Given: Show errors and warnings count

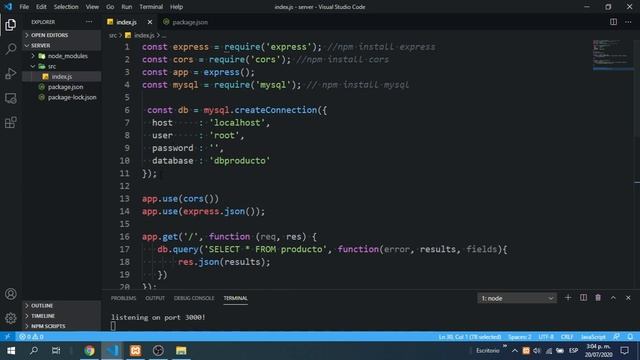Looking at the screenshot, I should pos(31,337).
